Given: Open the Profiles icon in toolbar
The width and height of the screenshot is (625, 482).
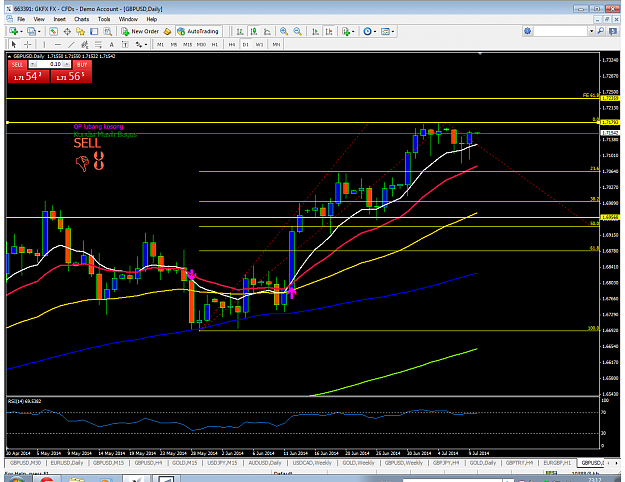Looking at the screenshot, I should [x=31, y=31].
